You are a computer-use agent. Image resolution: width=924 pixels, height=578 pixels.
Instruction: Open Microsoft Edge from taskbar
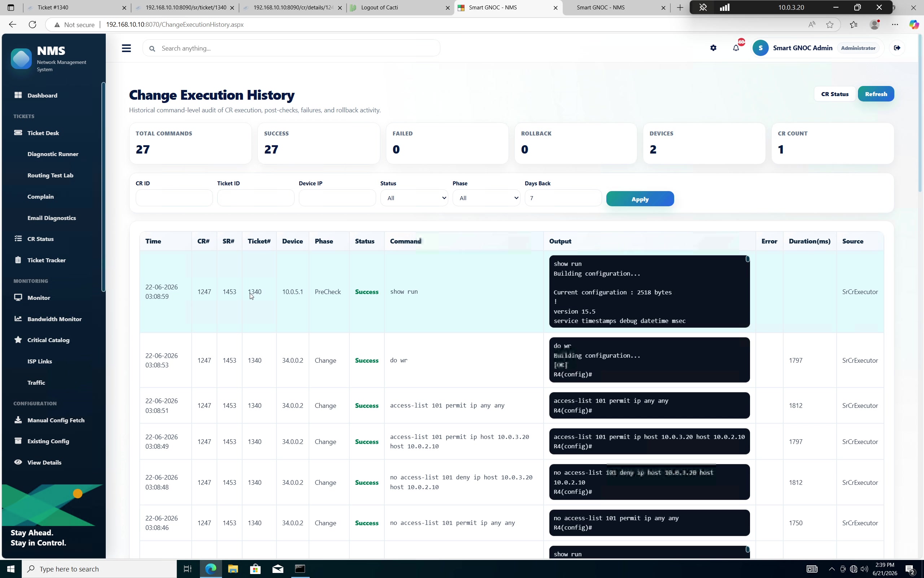[x=210, y=569]
